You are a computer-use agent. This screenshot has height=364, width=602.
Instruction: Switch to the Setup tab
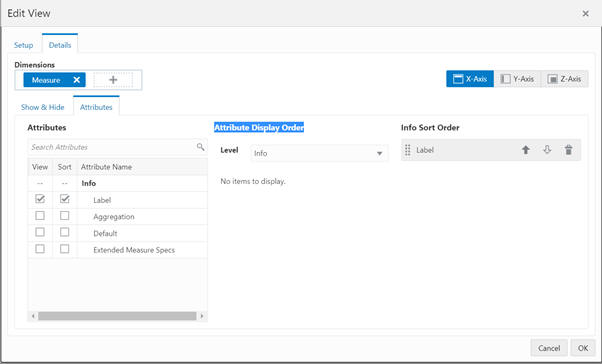pos(23,45)
